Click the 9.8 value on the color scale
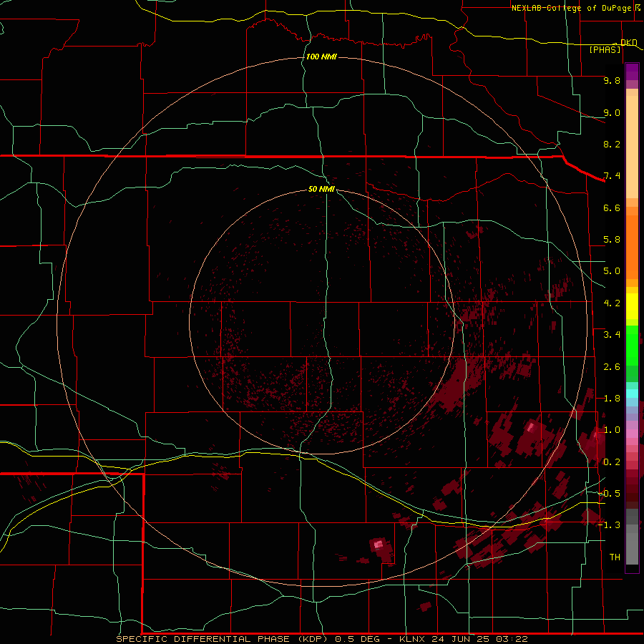Viewport: 644px width, 644px height. pyautogui.click(x=612, y=80)
